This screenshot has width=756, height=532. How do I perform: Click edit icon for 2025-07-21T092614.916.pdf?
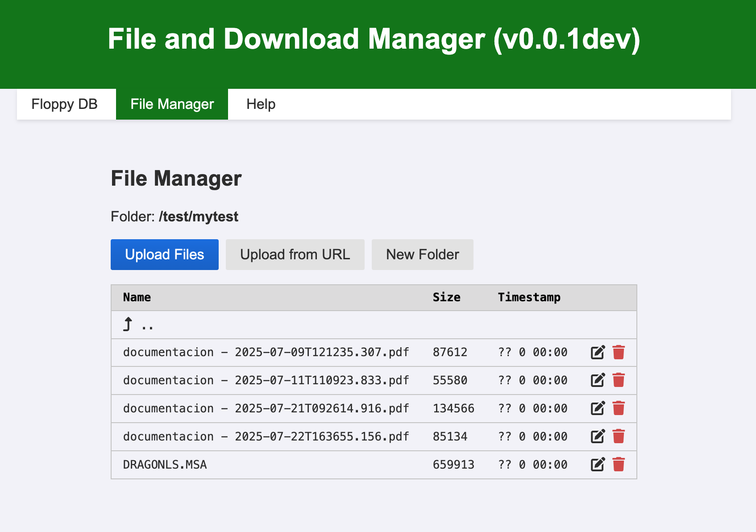point(598,408)
